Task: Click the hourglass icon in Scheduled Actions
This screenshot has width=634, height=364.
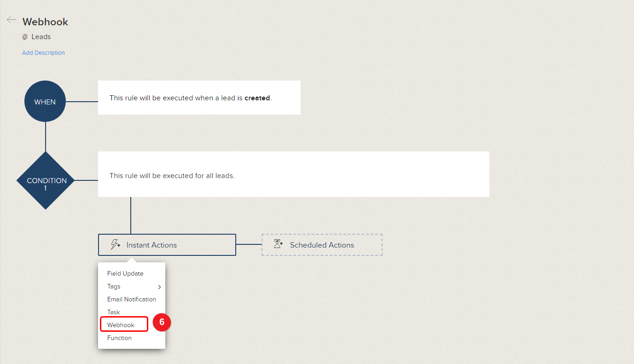Action: click(x=278, y=244)
